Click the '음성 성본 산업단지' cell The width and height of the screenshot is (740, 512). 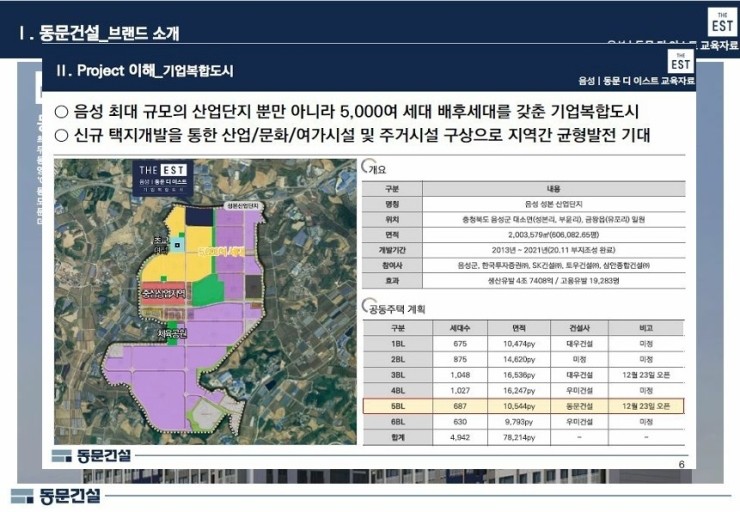point(554,204)
